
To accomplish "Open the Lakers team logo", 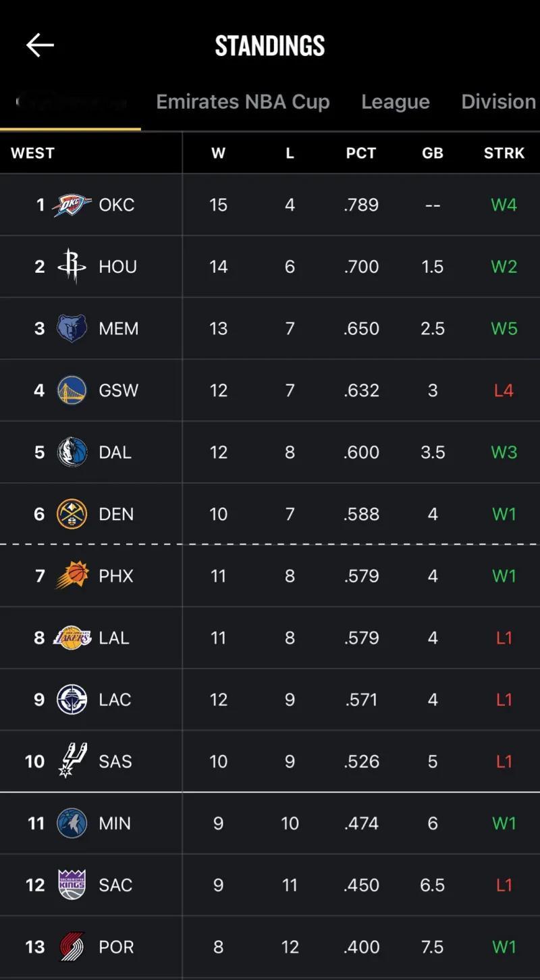I will (x=72, y=638).
